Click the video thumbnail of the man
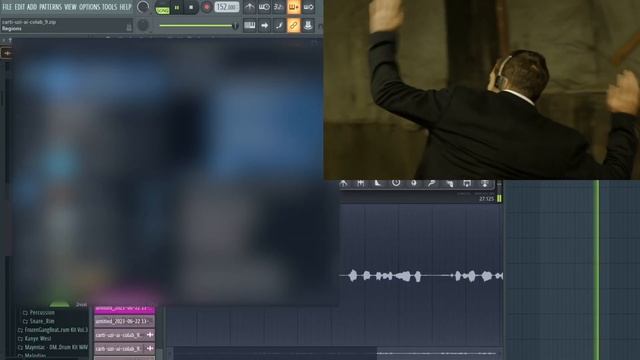 coord(482,90)
